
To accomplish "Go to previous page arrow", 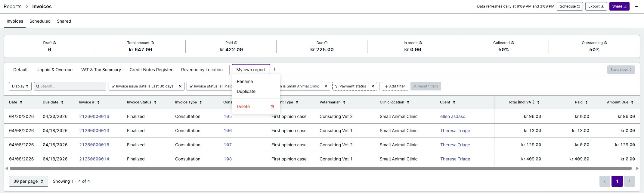I will pyautogui.click(x=605, y=181).
